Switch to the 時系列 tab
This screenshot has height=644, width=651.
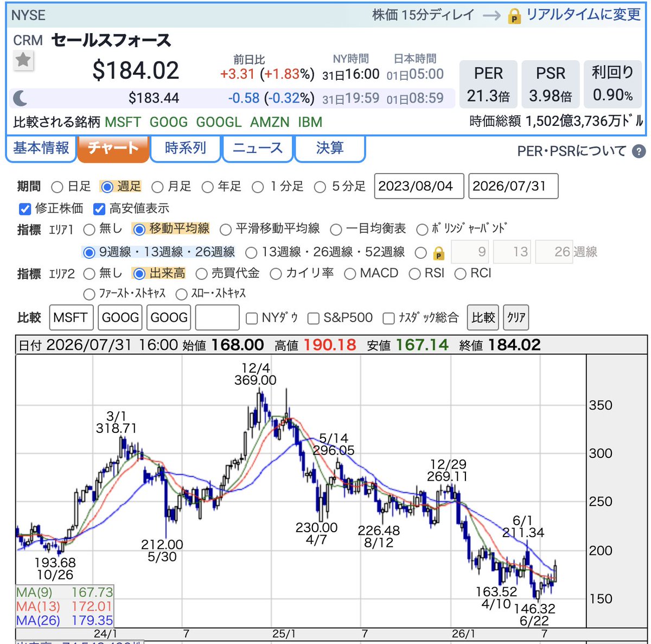pyautogui.click(x=186, y=148)
